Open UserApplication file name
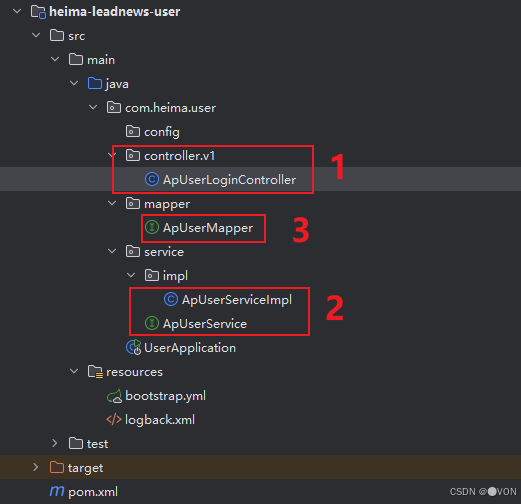 tap(190, 348)
